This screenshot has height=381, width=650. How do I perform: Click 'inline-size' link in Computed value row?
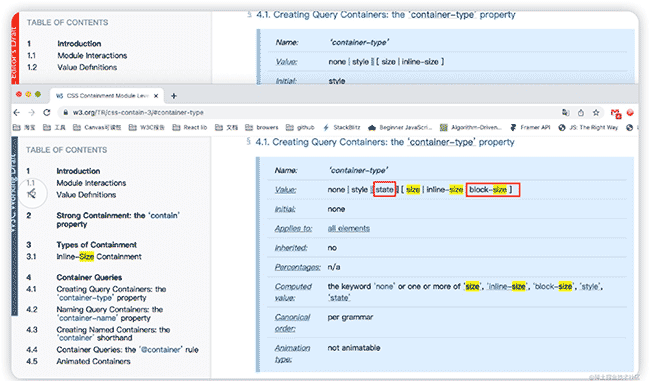click(x=507, y=286)
